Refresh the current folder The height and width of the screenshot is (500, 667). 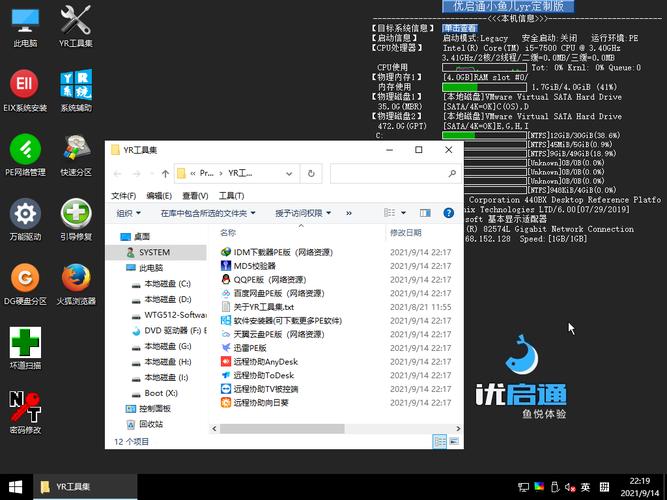pyautogui.click(x=311, y=174)
